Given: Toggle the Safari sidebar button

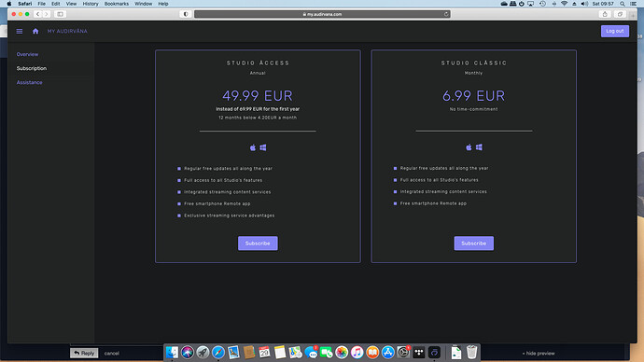Looking at the screenshot, I should point(60,14).
